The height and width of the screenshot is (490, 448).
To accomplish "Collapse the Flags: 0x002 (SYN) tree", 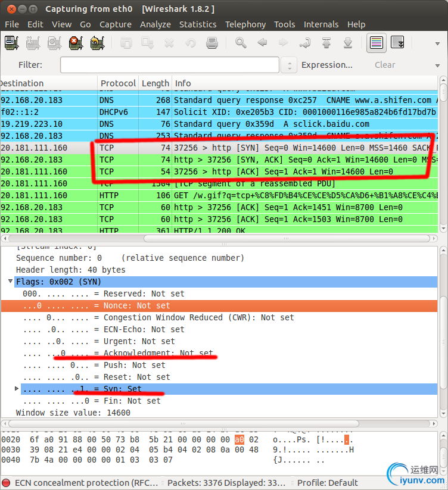I will [10, 281].
